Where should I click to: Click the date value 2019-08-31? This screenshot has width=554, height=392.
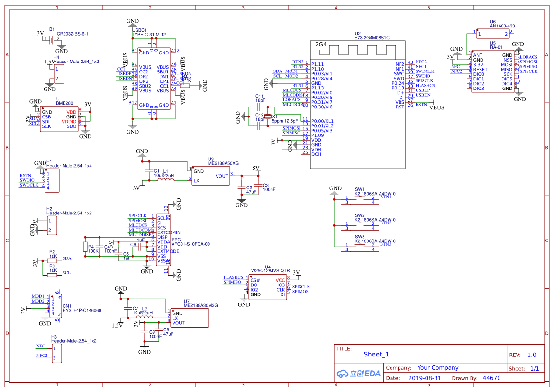click(x=424, y=378)
